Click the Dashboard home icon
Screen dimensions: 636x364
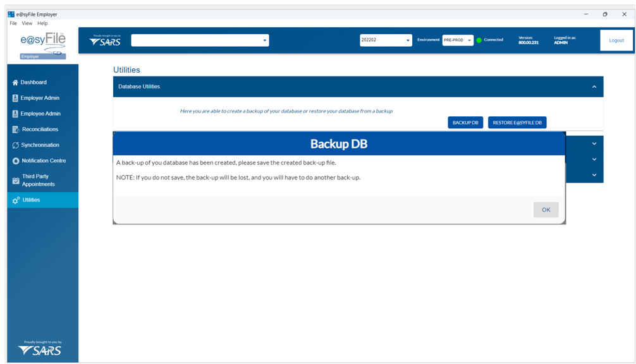15,82
